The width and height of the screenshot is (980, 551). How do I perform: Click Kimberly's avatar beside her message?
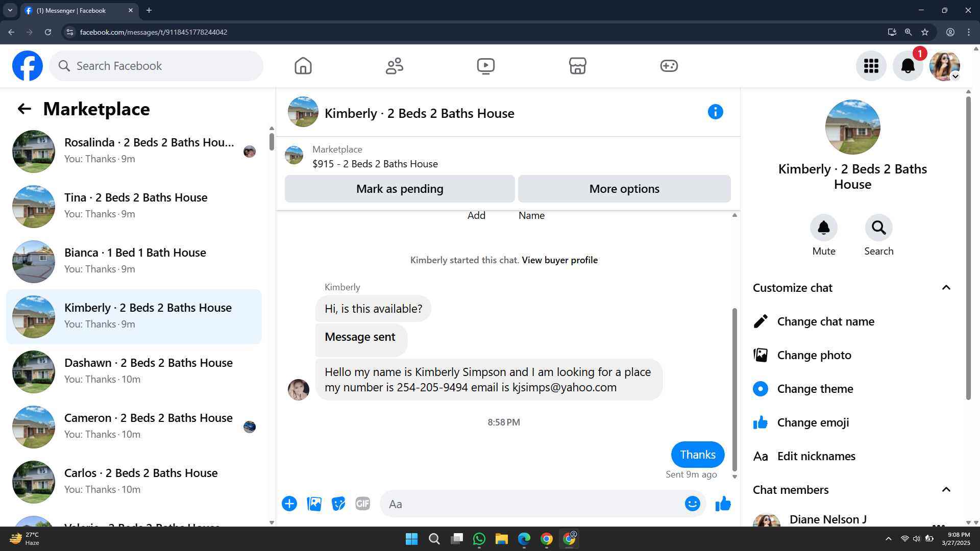point(299,390)
